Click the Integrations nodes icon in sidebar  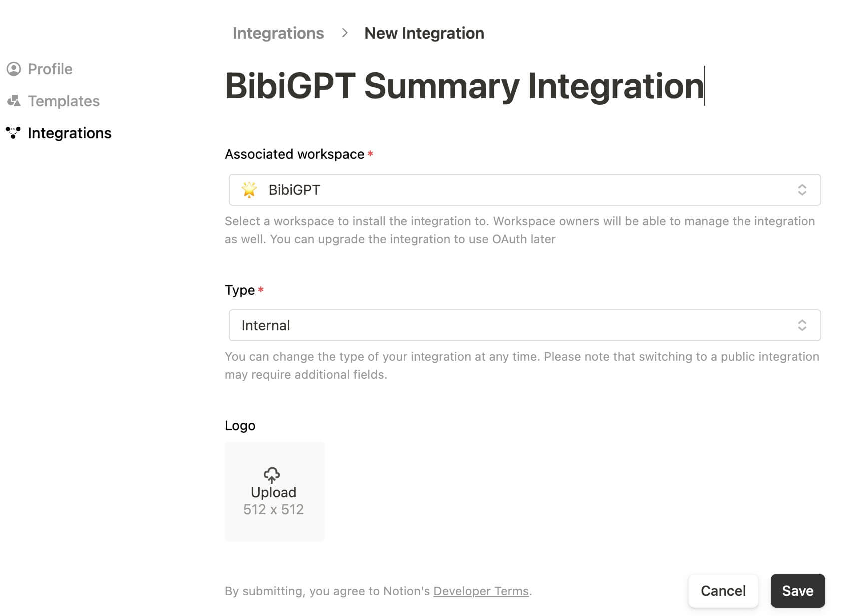[x=13, y=133]
